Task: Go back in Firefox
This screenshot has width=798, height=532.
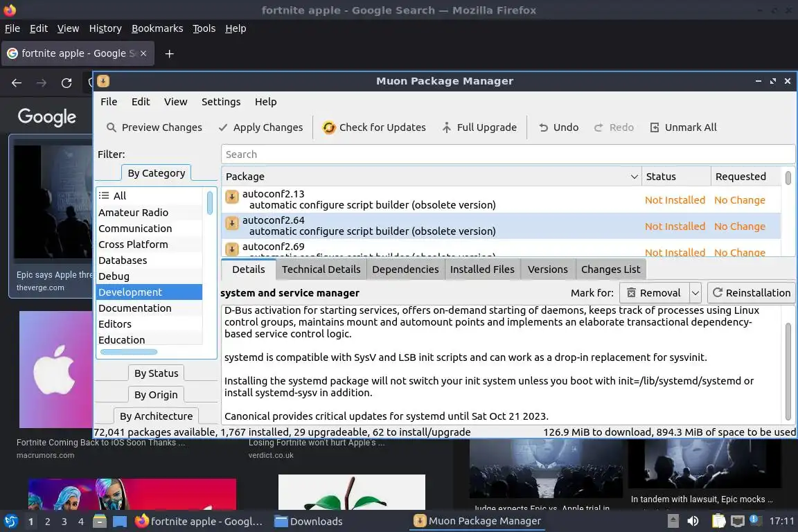Action: (x=17, y=83)
